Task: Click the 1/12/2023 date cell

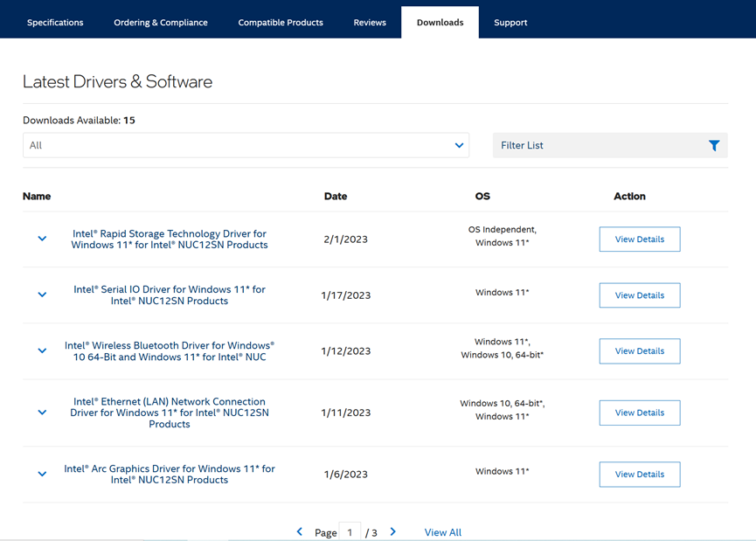Action: pos(346,351)
